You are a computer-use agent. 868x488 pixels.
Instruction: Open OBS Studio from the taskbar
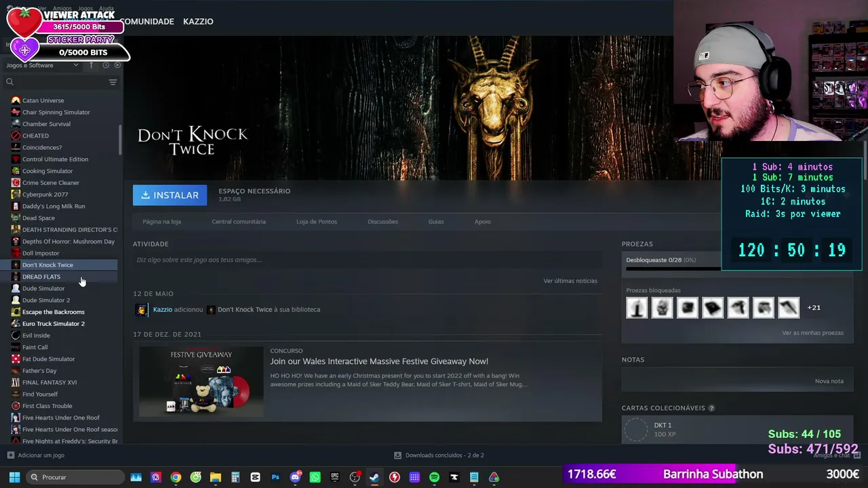(x=355, y=477)
